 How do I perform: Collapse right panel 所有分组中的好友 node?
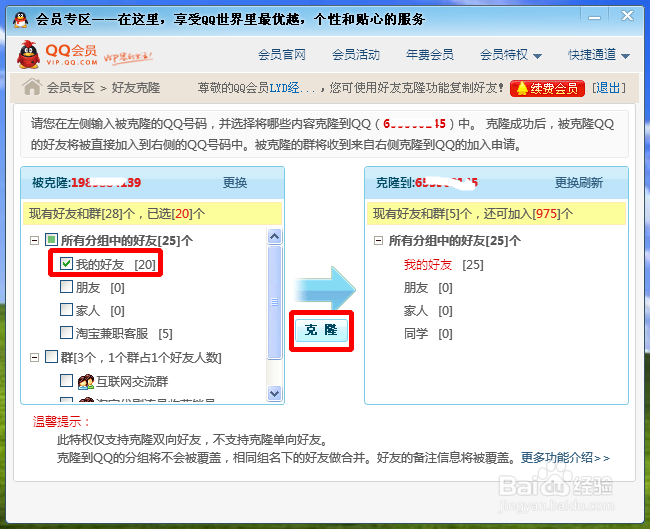point(378,240)
